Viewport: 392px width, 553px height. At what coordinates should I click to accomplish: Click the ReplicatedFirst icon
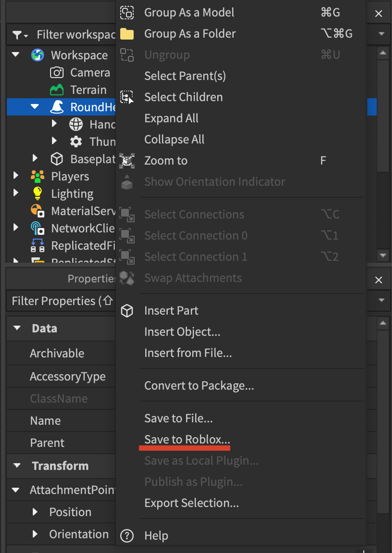pyautogui.click(x=38, y=245)
